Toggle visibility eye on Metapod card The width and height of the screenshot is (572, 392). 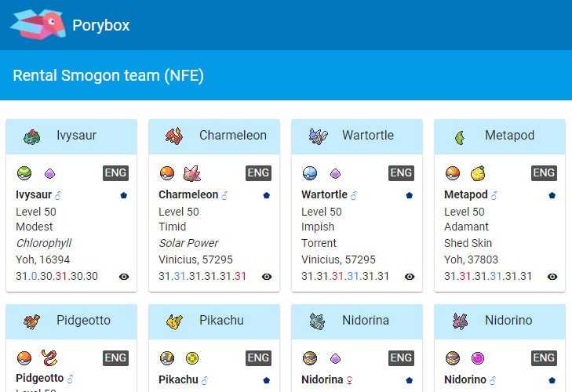tap(552, 276)
